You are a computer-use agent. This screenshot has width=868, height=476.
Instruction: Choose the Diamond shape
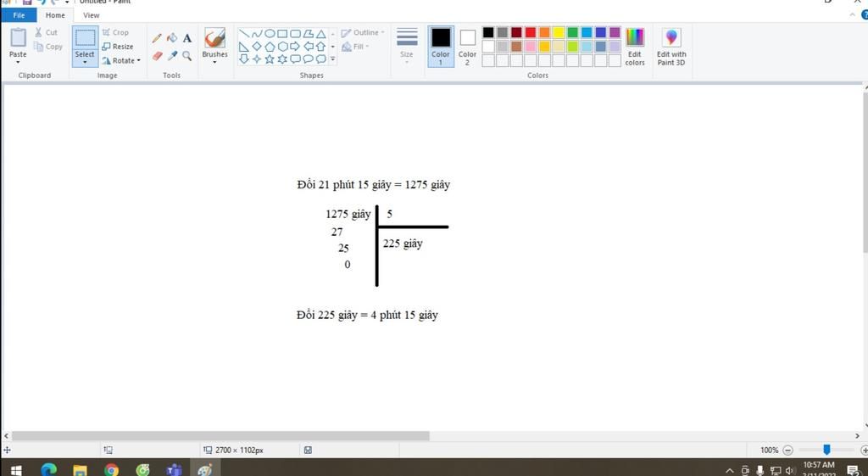pyautogui.click(x=257, y=47)
